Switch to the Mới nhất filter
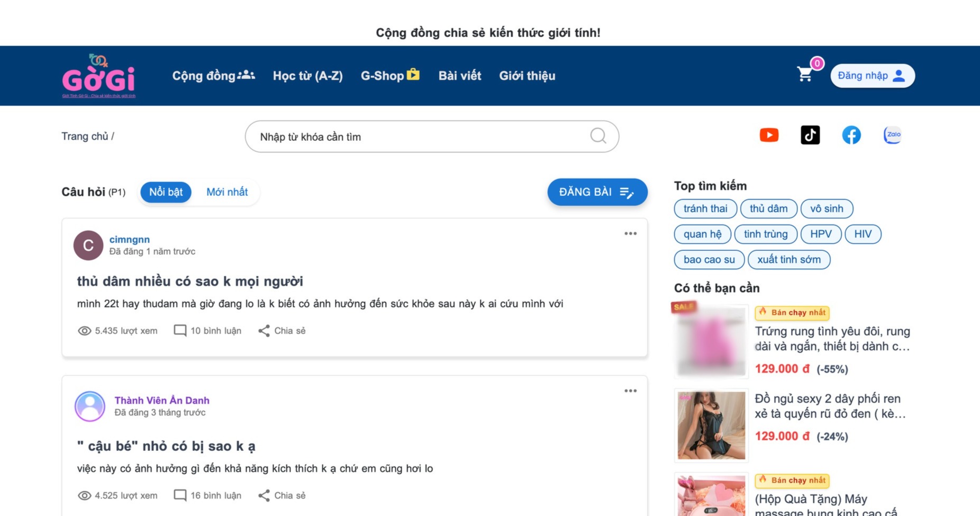This screenshot has height=516, width=980. (x=226, y=192)
